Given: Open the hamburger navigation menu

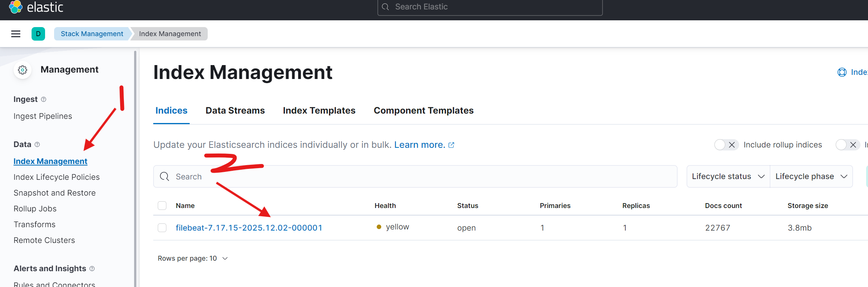Looking at the screenshot, I should [16, 34].
